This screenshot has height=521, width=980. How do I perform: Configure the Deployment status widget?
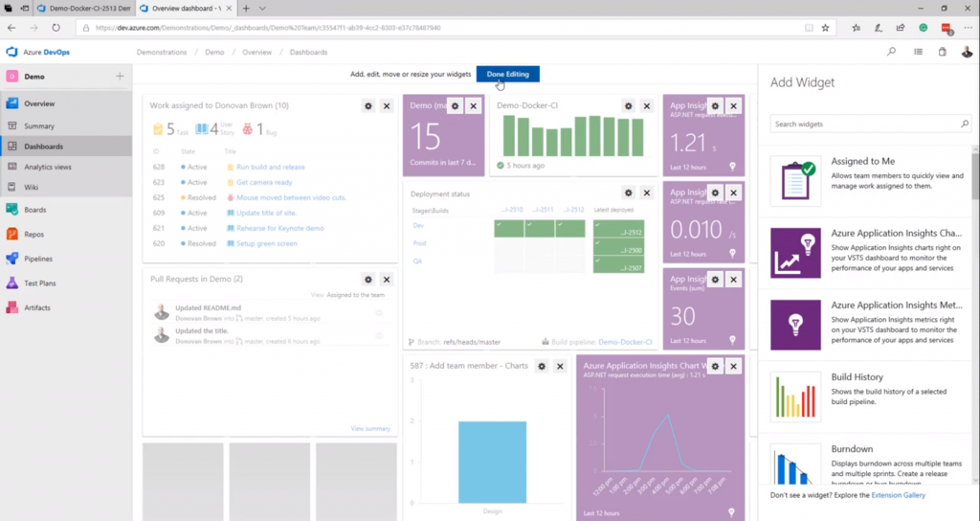tap(628, 193)
